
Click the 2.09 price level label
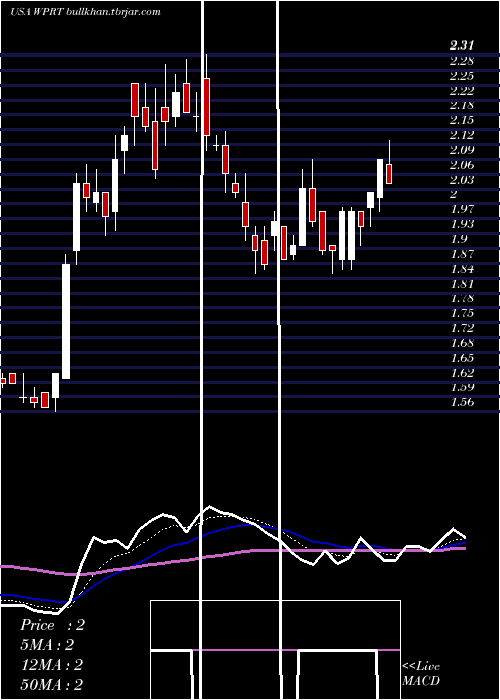click(x=462, y=150)
